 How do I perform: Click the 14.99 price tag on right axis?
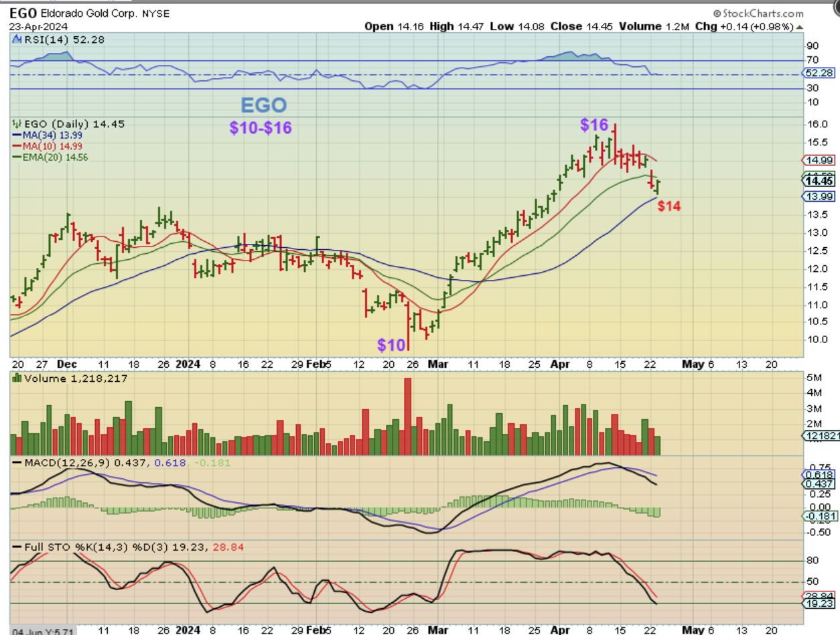(819, 160)
